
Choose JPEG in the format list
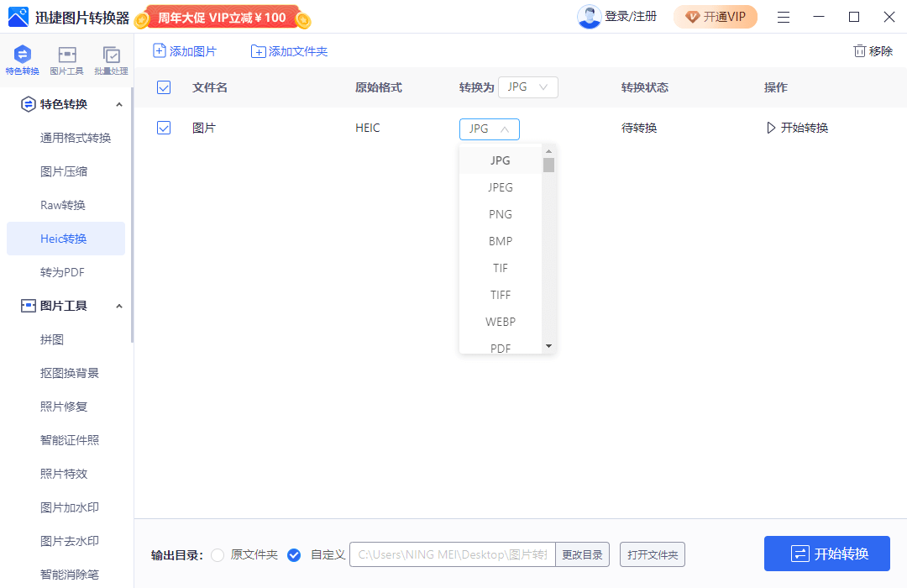501,187
